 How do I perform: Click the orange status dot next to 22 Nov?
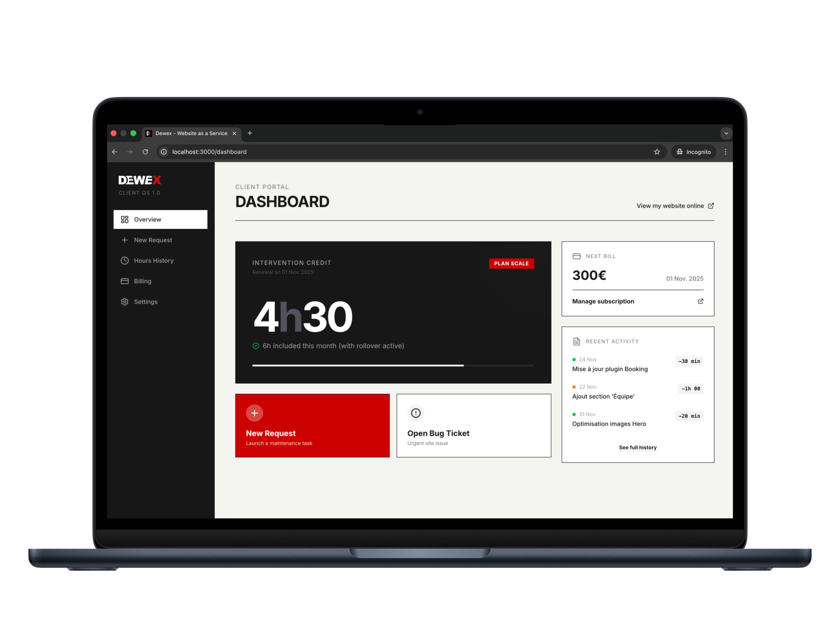574,386
